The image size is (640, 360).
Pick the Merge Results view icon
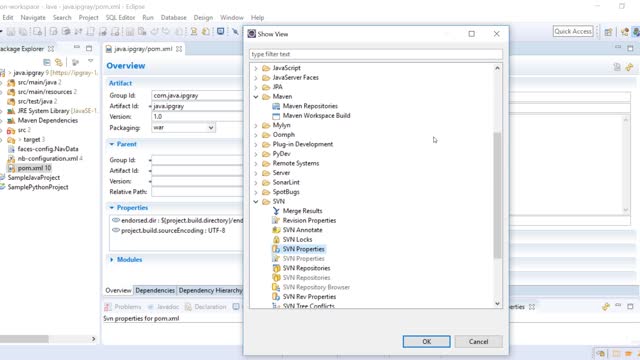276,211
